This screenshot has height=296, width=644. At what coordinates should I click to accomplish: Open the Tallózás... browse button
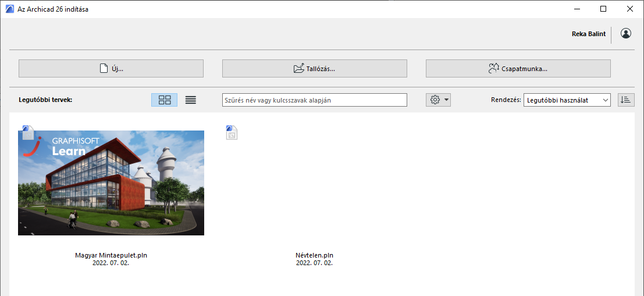tap(315, 69)
